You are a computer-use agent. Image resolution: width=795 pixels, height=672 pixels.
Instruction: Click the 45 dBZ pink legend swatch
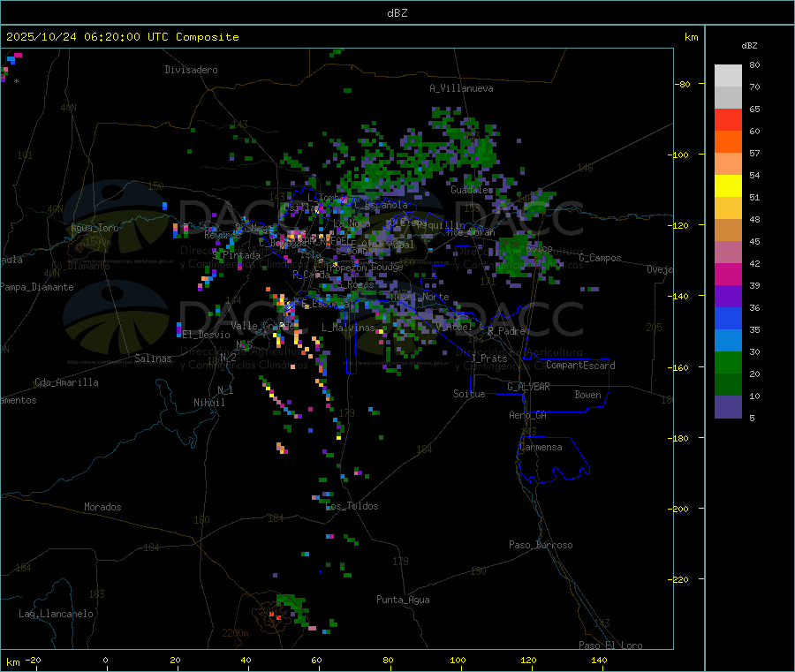pos(728,253)
